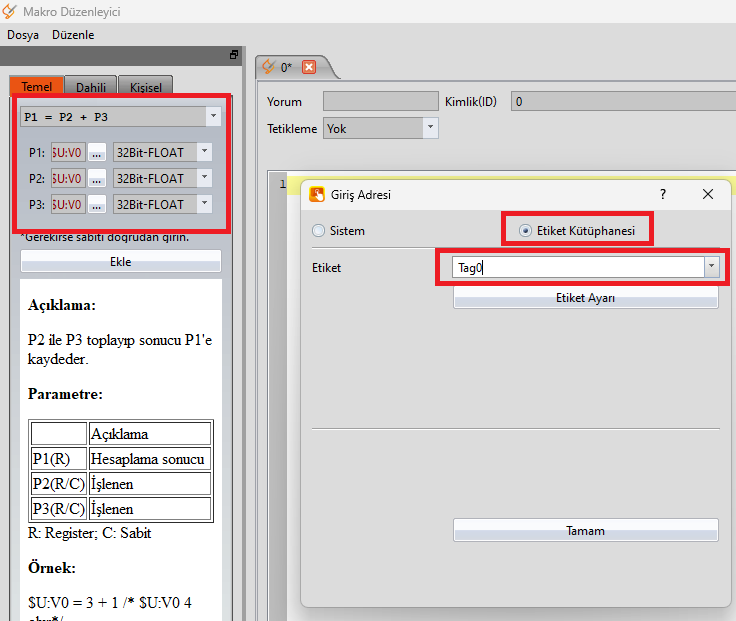Screen dimensions: 736x621
Task: Open the Düzenle menu
Action: tap(73, 34)
